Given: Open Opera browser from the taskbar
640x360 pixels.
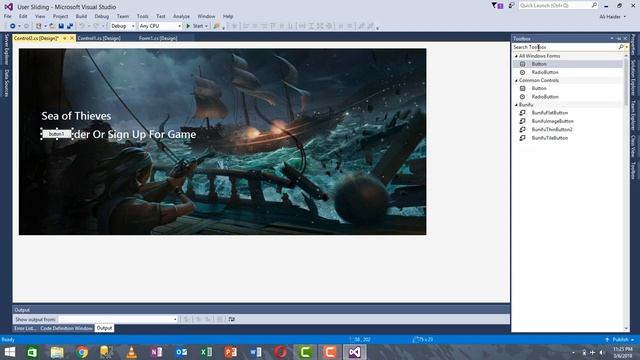Looking at the screenshot, I should 280,352.
